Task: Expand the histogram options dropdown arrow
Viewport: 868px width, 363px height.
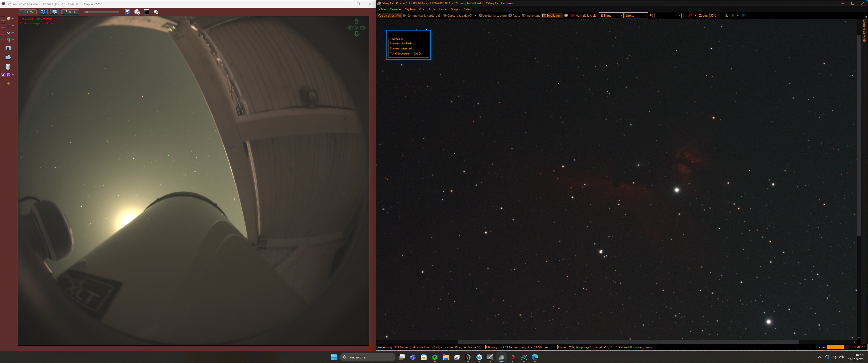Action: [x=13, y=33]
